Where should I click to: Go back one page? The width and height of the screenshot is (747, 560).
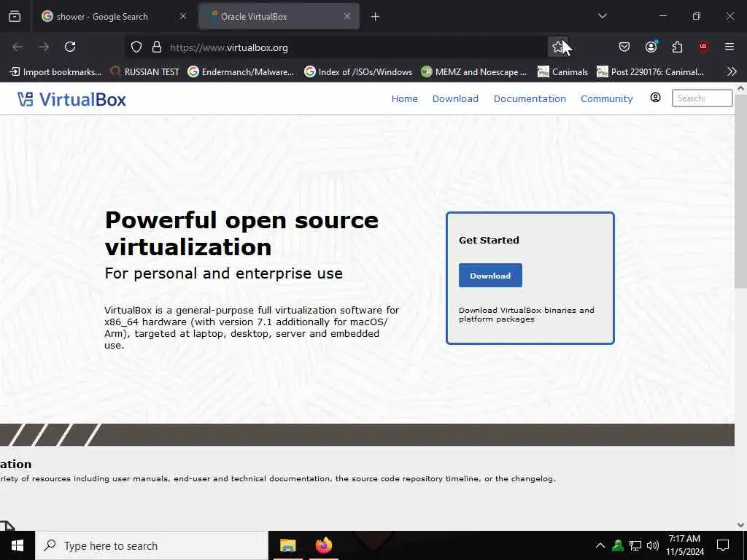[18, 47]
